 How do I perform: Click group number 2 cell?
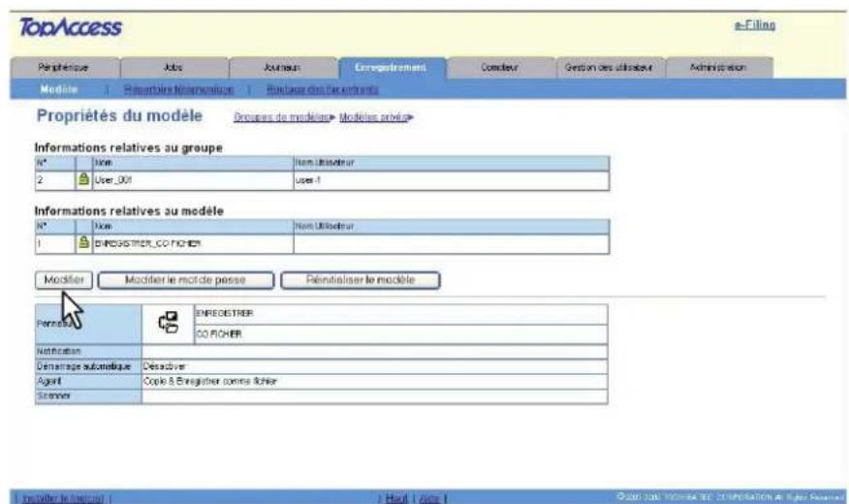(x=55, y=180)
